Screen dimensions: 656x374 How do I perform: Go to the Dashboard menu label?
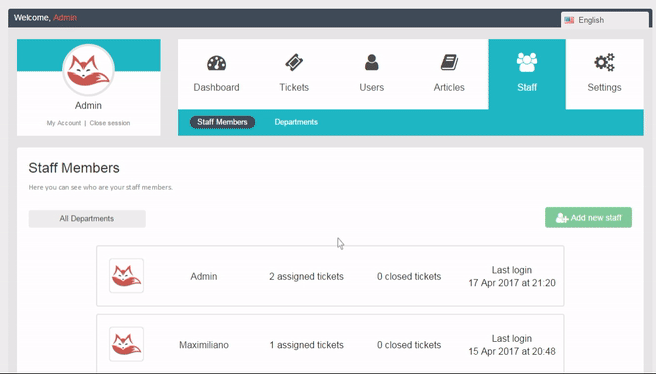pos(216,87)
